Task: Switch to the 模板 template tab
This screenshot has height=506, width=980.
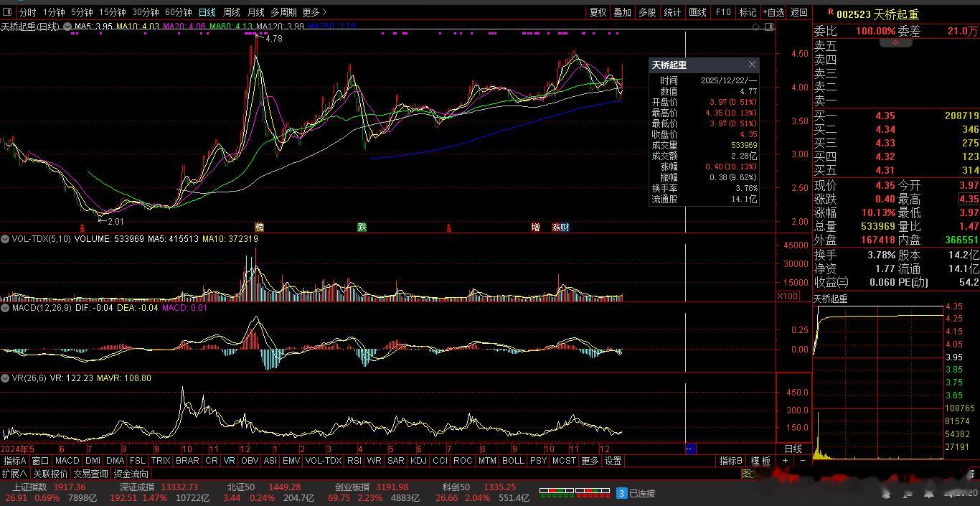Action: 760,461
